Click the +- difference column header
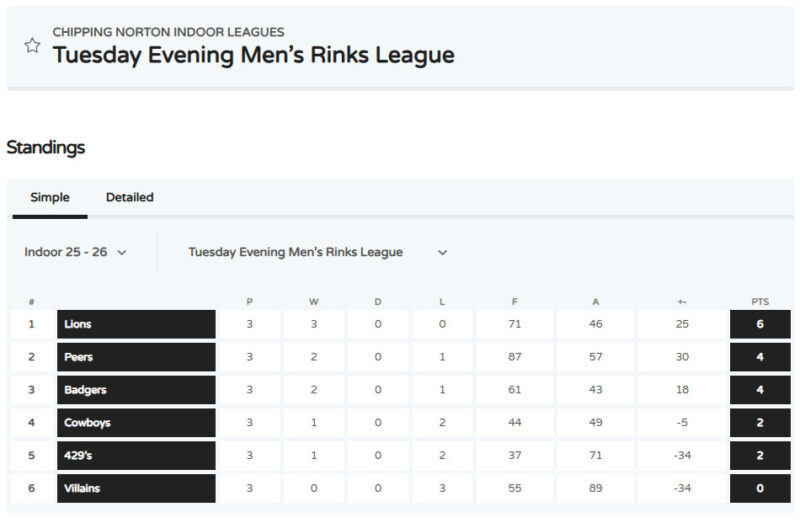This screenshot has height=523, width=800. [x=681, y=301]
